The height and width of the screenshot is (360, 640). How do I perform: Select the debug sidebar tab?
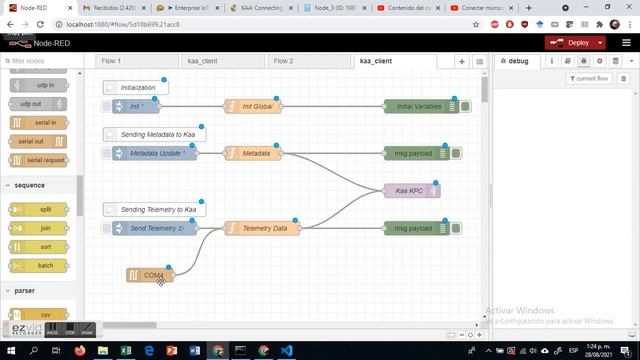517,61
